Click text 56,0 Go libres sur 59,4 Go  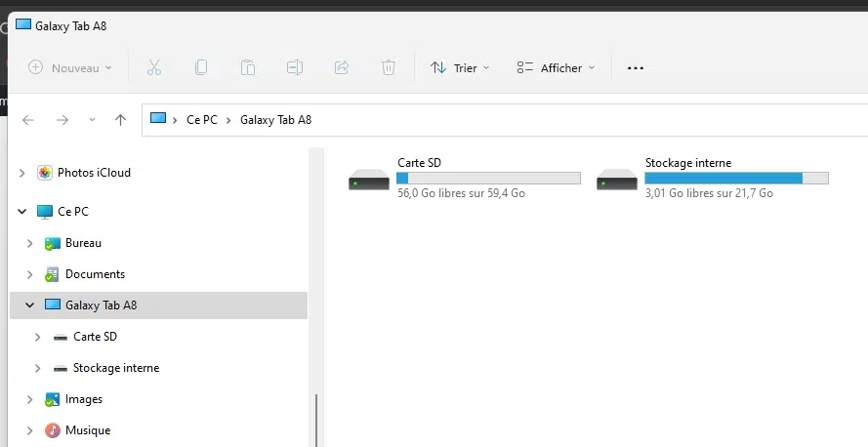coord(461,193)
